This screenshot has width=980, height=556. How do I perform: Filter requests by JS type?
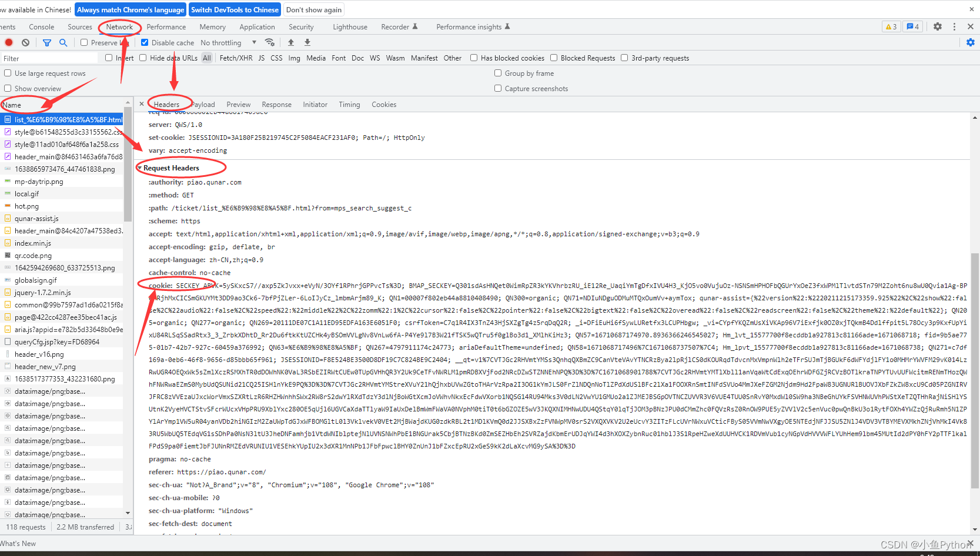click(262, 58)
